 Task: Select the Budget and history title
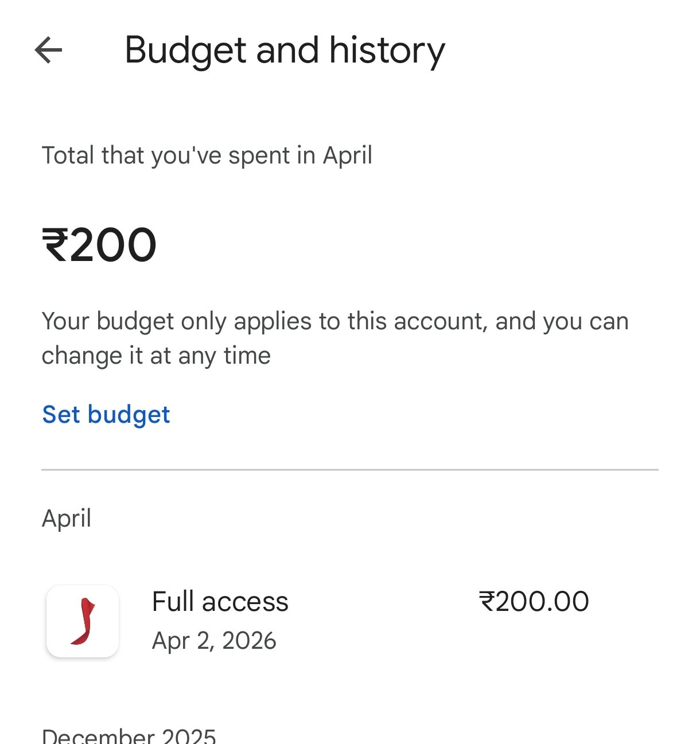point(285,50)
